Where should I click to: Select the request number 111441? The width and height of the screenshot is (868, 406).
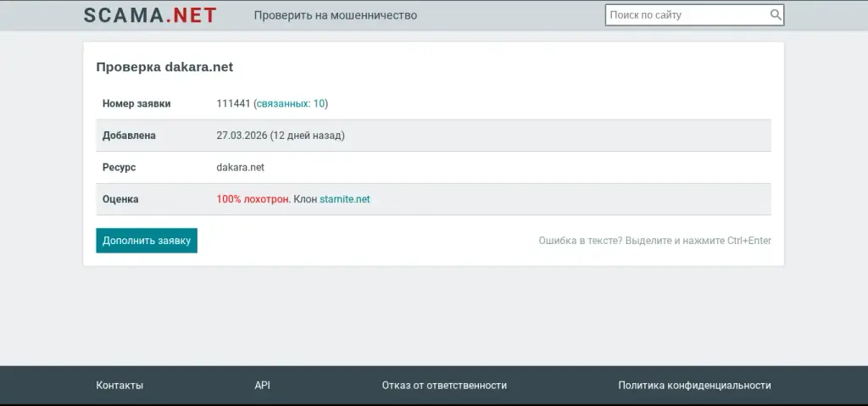(234, 103)
